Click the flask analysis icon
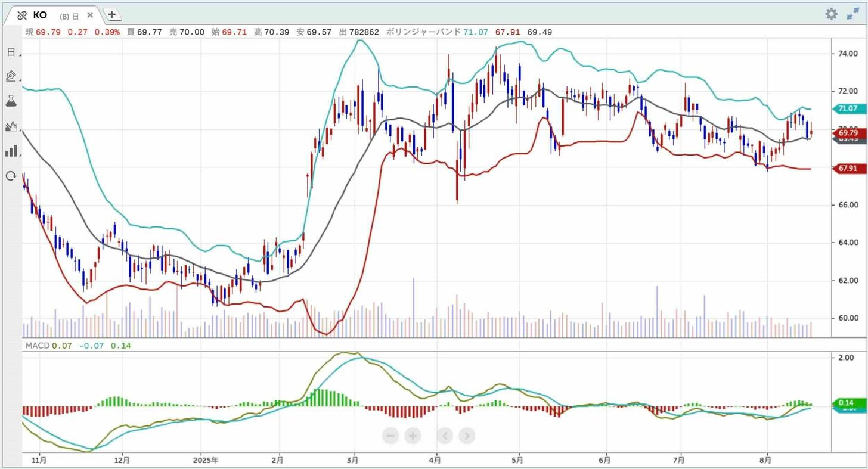868x469 pixels. [11, 101]
